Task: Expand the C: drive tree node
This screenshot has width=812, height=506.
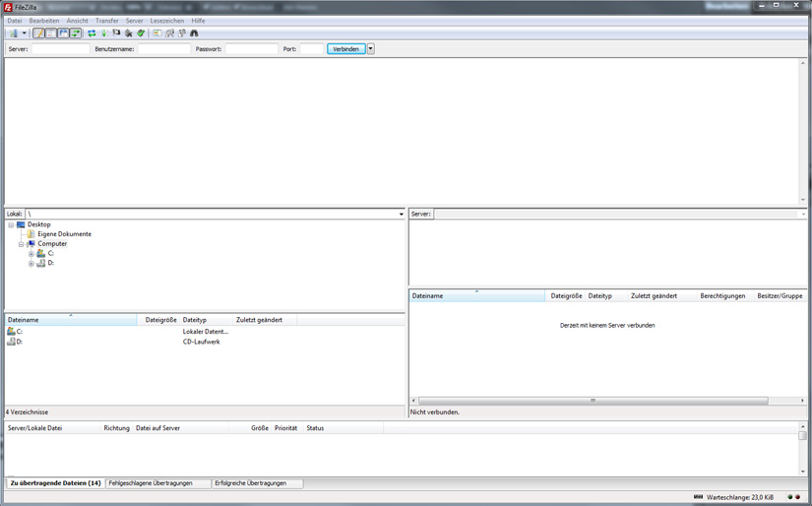Action: pos(31,254)
